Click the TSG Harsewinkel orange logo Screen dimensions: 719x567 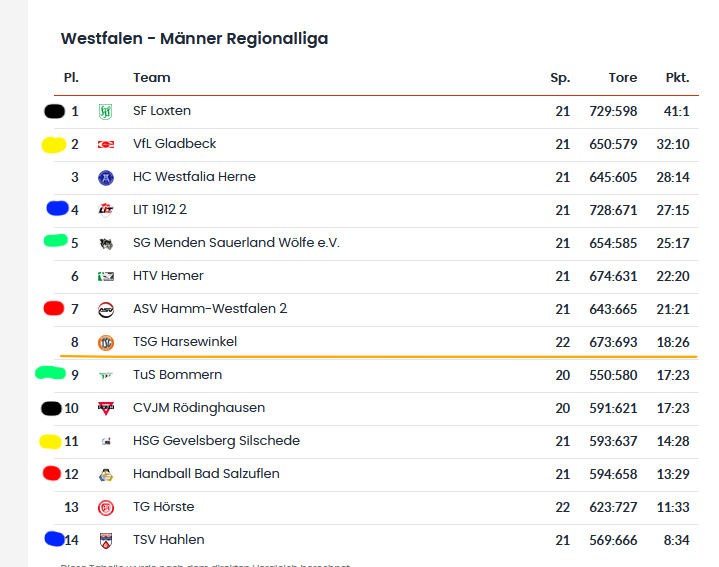(x=105, y=342)
